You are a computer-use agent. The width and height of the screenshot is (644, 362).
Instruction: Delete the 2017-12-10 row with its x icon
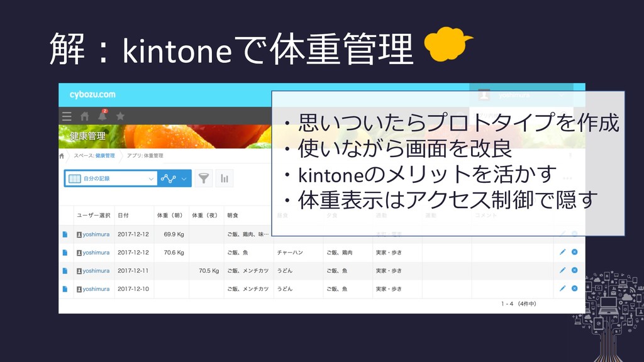(x=575, y=288)
